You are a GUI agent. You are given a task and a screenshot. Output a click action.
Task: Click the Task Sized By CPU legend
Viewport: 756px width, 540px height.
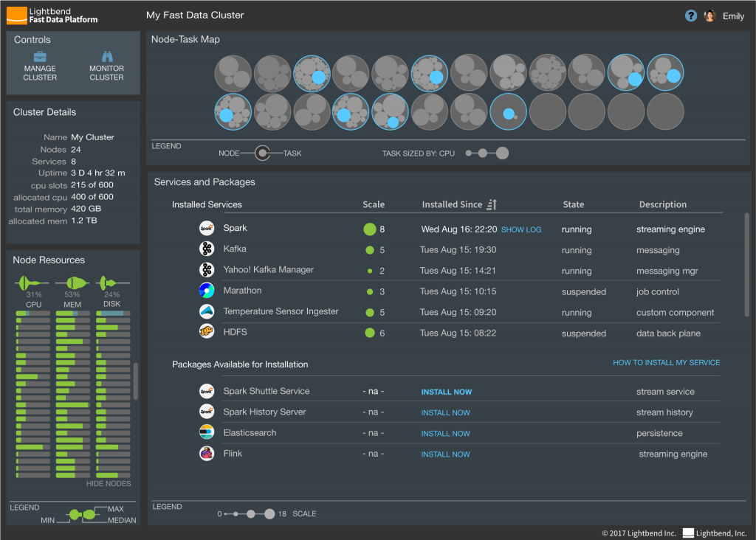tap(445, 153)
